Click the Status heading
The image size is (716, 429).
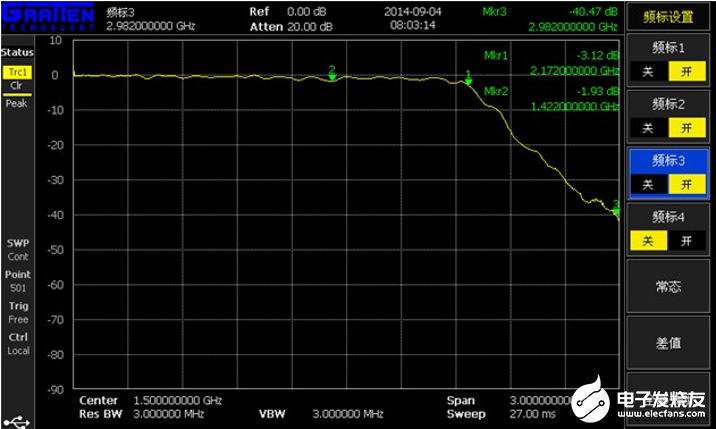coord(17,52)
